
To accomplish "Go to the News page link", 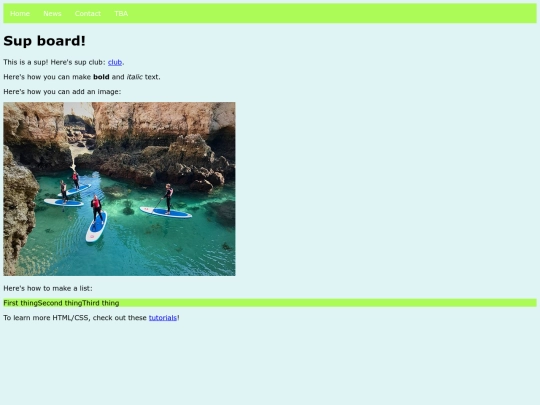I will click(x=52, y=13).
